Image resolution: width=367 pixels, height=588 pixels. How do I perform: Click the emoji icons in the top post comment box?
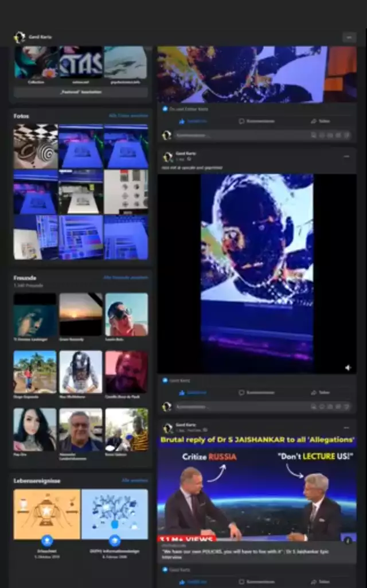coord(330,135)
